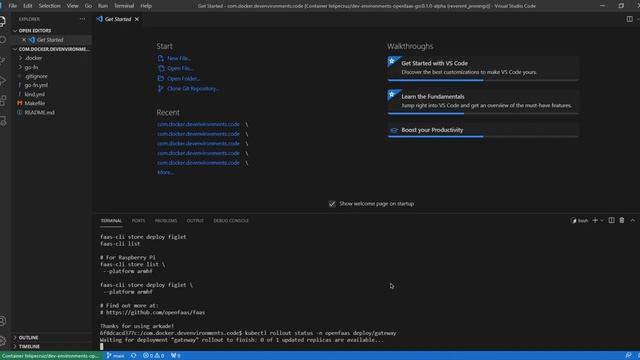The image size is (640, 360).
Task: Open the Selection menu
Action: click(x=49, y=6)
